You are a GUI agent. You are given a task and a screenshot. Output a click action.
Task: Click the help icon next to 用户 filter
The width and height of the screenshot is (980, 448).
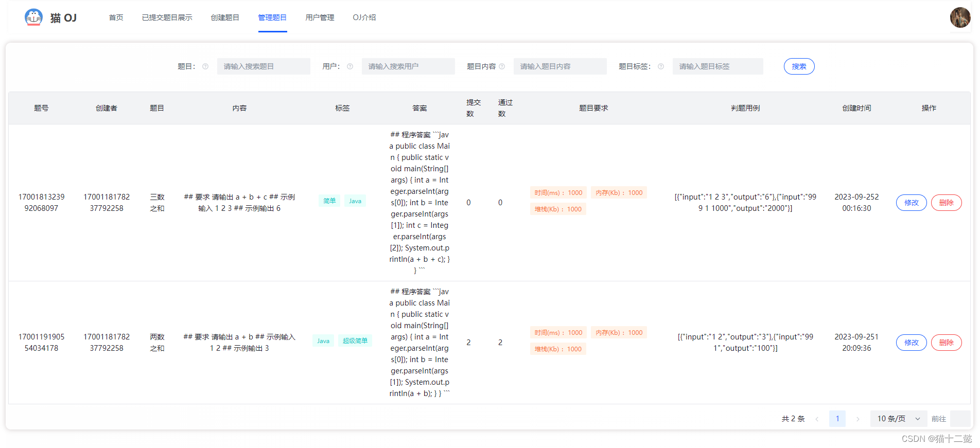(x=350, y=66)
